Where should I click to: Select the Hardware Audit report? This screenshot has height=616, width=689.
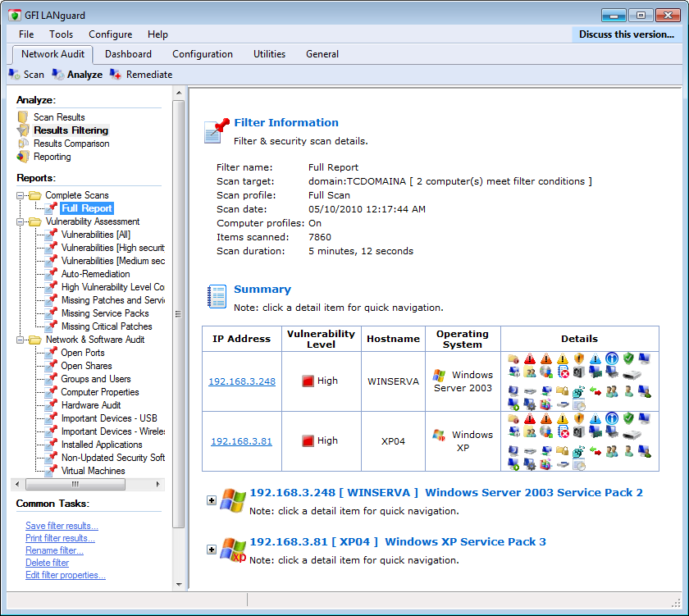tap(91, 405)
